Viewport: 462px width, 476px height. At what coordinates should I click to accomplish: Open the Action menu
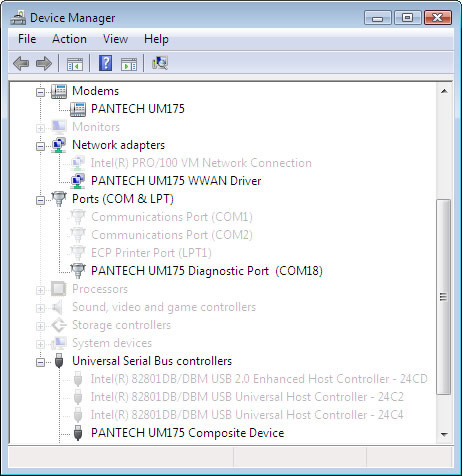click(69, 39)
